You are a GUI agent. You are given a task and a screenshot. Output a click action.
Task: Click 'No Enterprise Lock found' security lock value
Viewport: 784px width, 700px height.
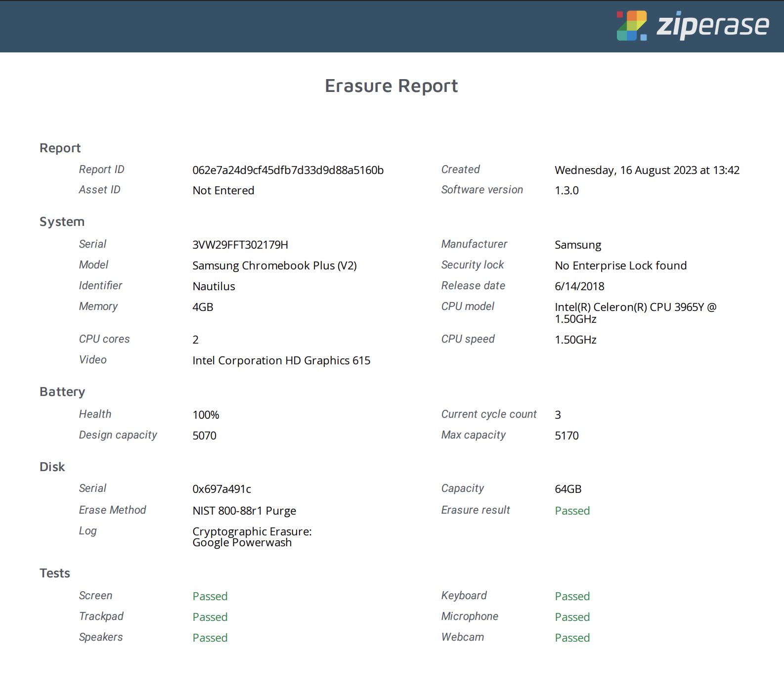(x=621, y=265)
